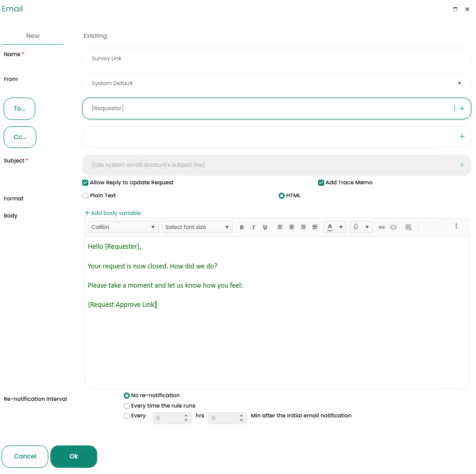The height and width of the screenshot is (474, 476).
Task: Uncheck the Add Trace Memo checkbox
Action: pyautogui.click(x=321, y=183)
